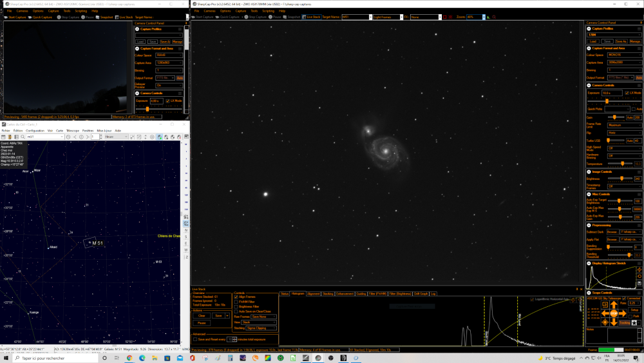Click Snapshot in the main SharpCap toolbar
The height and width of the screenshot is (363, 644).
[x=292, y=17]
